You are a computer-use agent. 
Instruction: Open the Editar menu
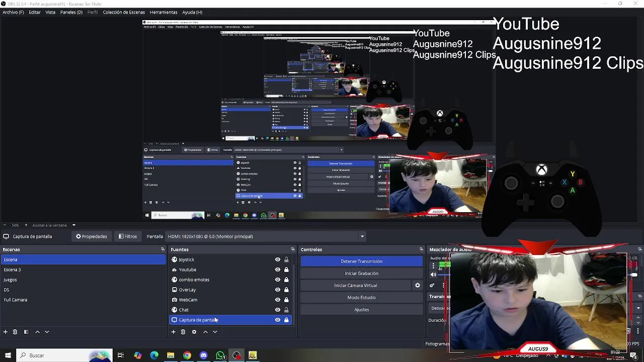pyautogui.click(x=35, y=12)
